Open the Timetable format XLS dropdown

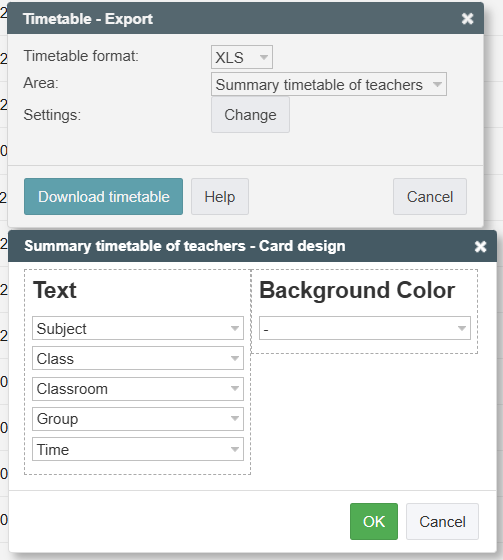(x=242, y=57)
